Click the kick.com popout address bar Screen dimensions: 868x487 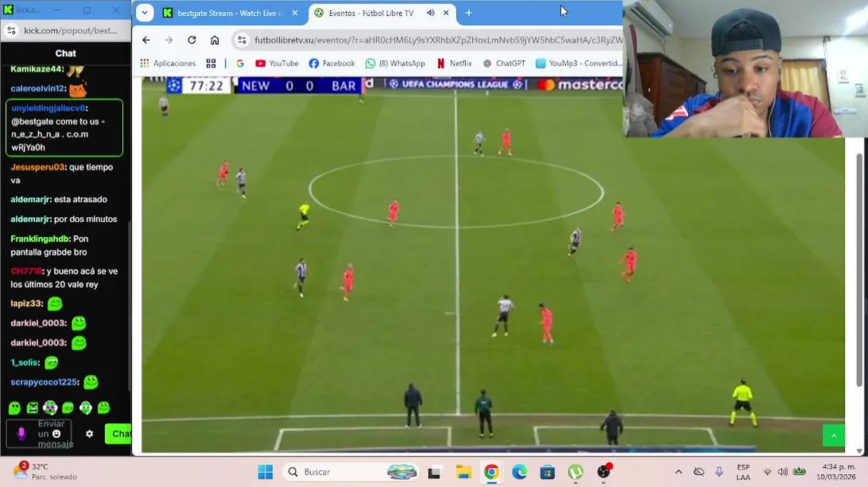[x=70, y=30]
